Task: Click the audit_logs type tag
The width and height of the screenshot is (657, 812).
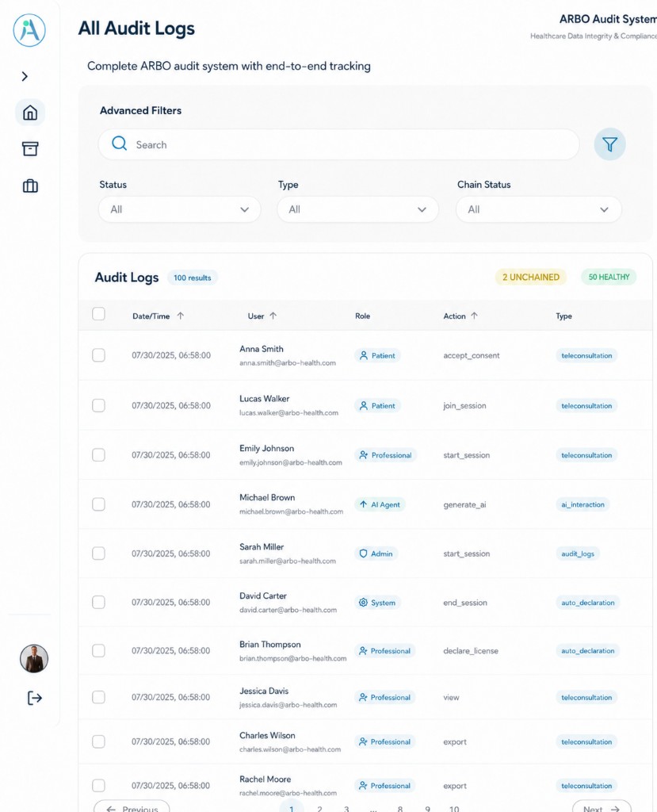Action: [x=578, y=553]
